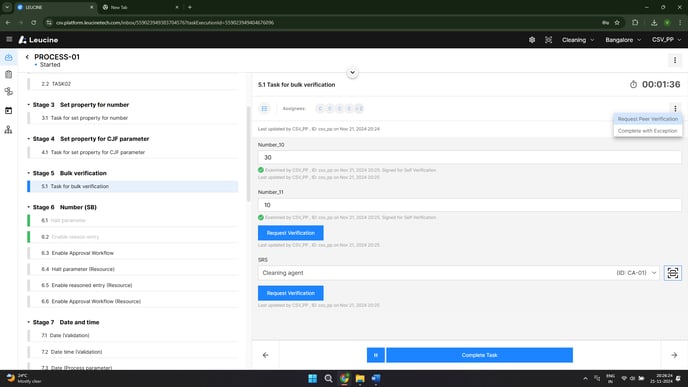Open task 6.1 Halt parameter
688x387 pixels.
[x=133, y=220]
